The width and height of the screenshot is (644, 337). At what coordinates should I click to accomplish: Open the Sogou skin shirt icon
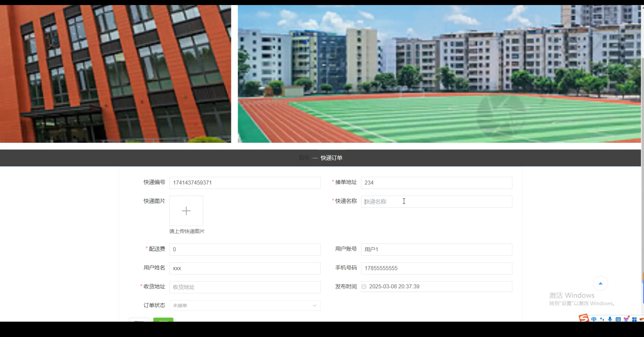626,319
